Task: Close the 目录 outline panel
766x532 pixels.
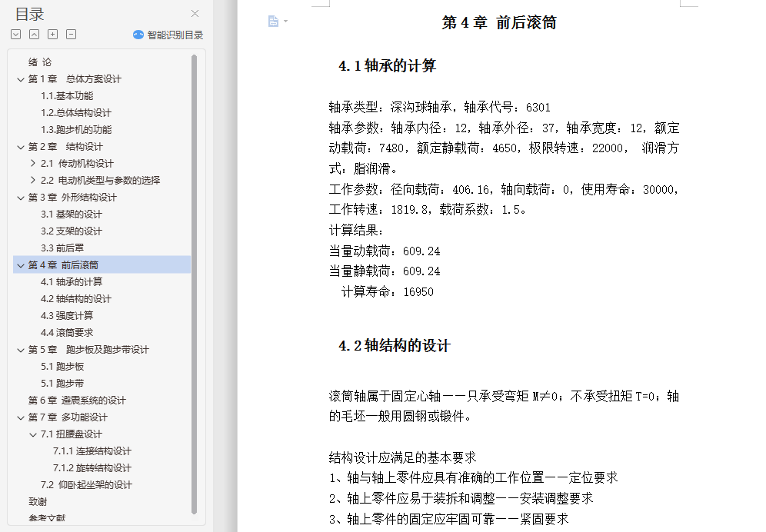Action: point(195,14)
